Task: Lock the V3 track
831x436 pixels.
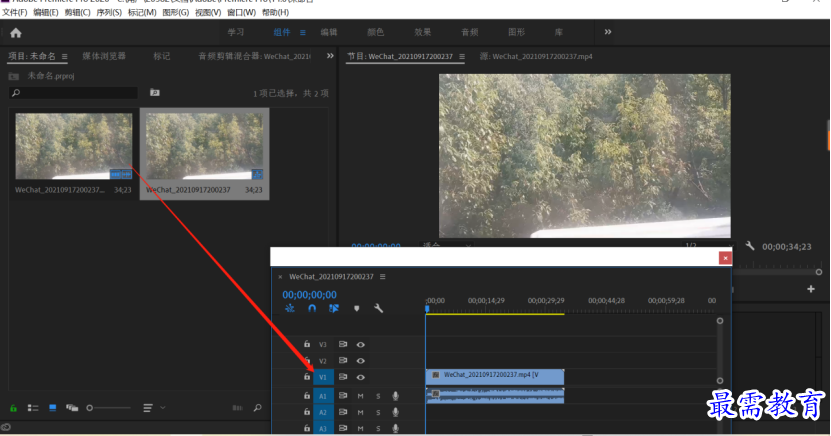Action: click(307, 344)
